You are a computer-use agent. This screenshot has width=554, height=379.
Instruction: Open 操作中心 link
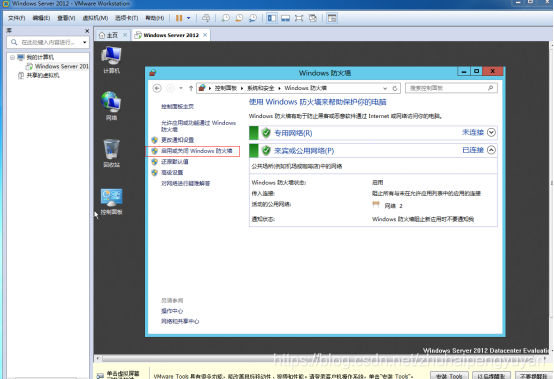(x=172, y=311)
